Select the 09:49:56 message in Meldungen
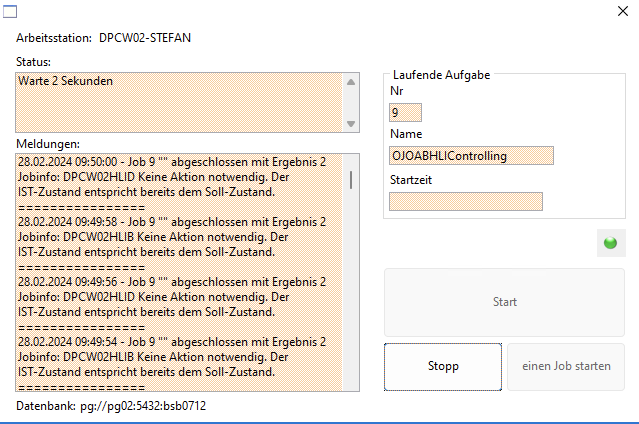Screen dimensions: 639x424 coord(171,282)
